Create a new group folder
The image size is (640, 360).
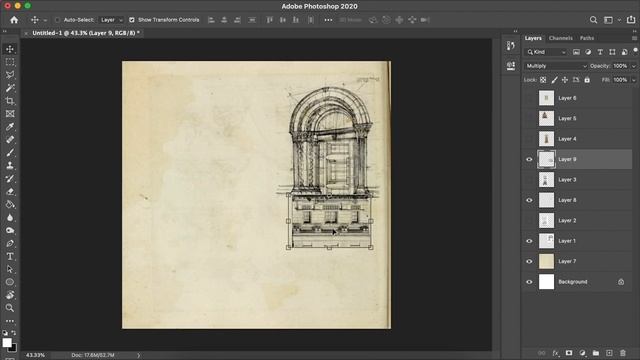596,353
